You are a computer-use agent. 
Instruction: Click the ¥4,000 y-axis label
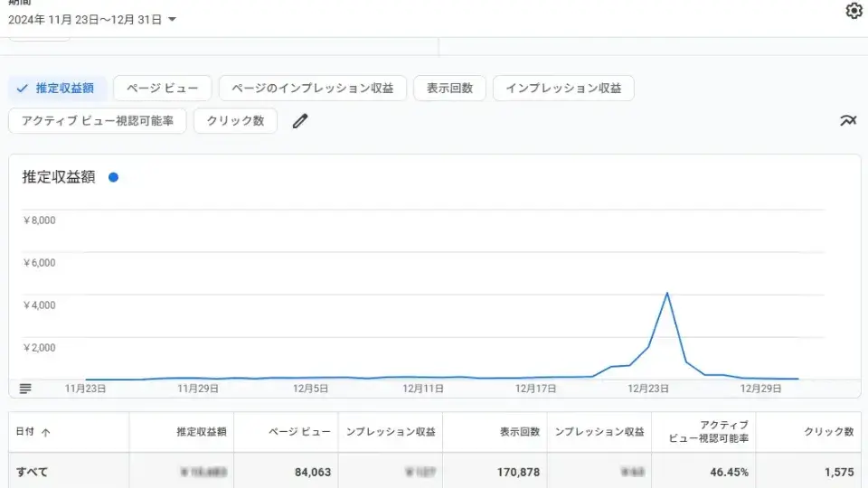(x=39, y=305)
